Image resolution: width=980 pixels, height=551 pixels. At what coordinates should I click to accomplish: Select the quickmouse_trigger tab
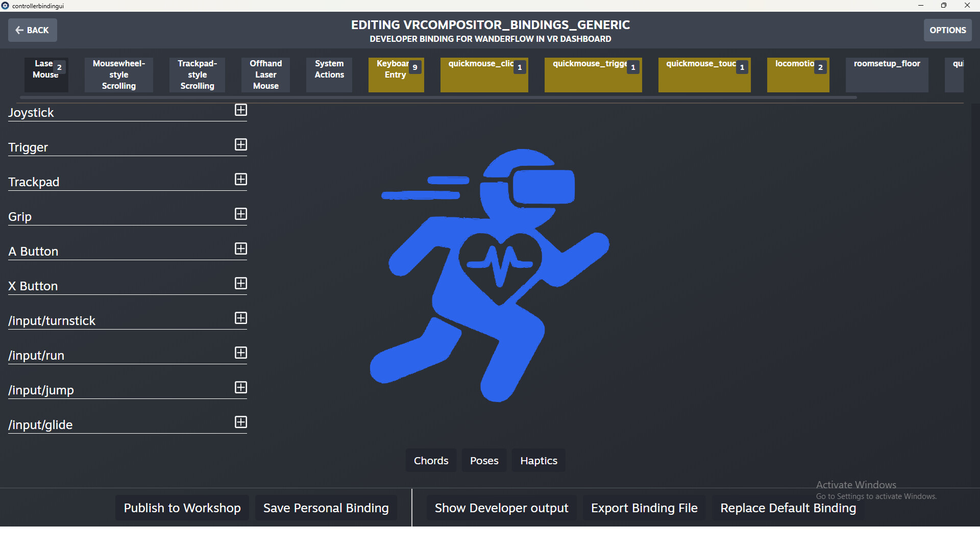(593, 74)
